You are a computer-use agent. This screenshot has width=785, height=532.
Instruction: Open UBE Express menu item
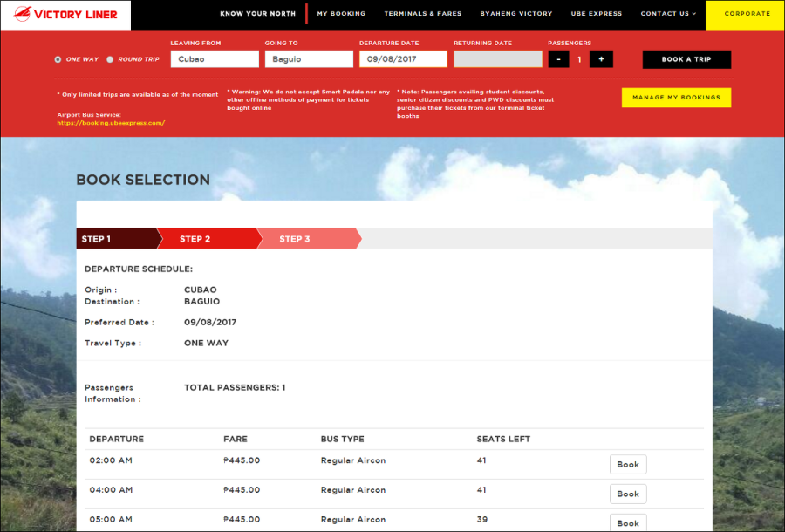click(x=597, y=14)
